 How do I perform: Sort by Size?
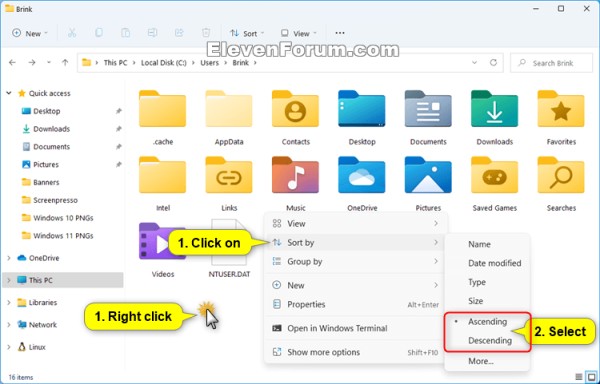pos(487,301)
